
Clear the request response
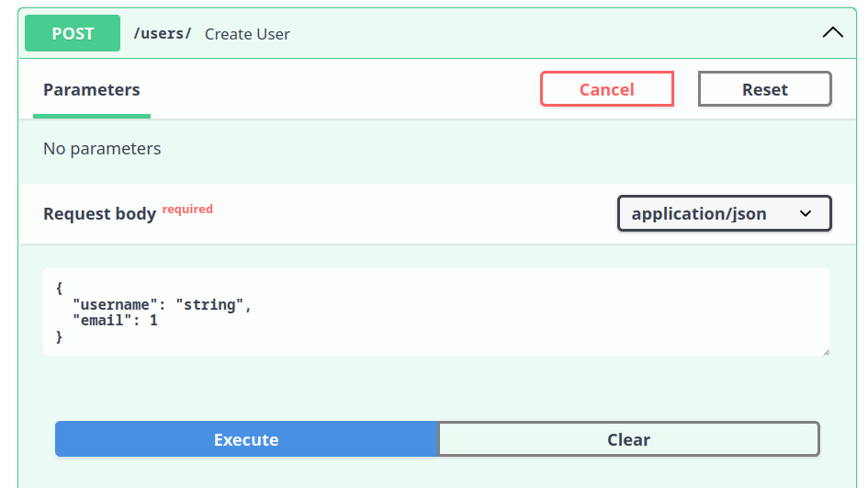628,439
